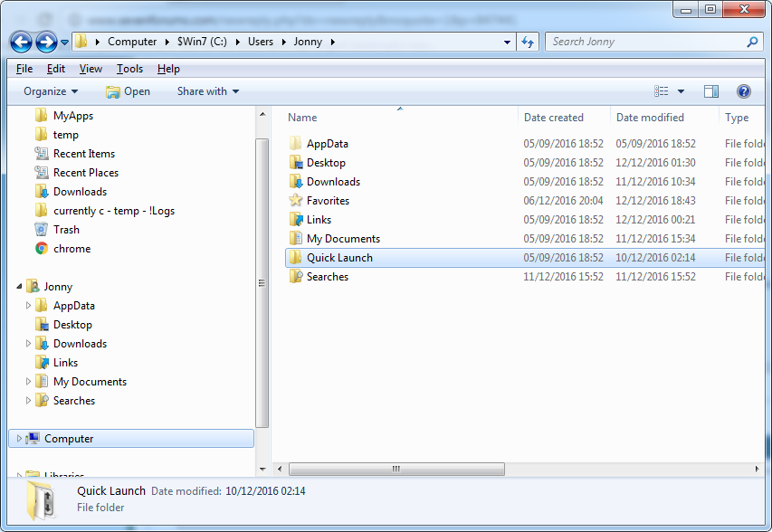Screen dimensions: 772x532
Task: Click the Back navigation arrow button
Action: [21, 42]
